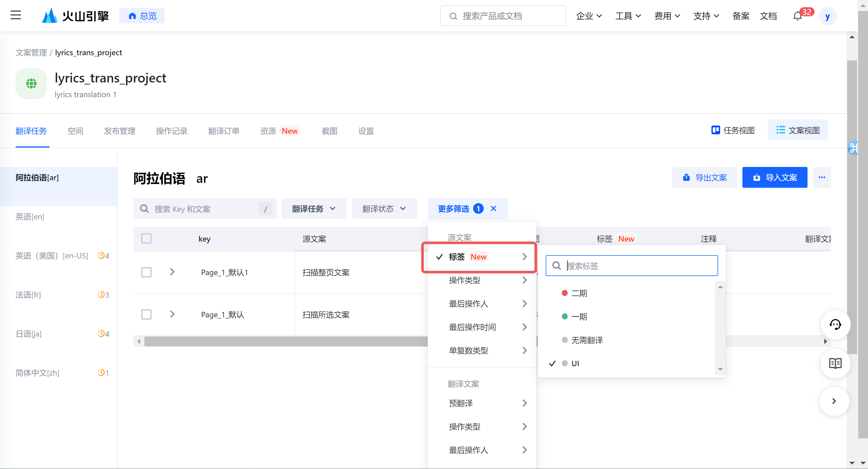This screenshot has width=868, height=469.
Task: Open the three-dot more actions button
Action: (x=821, y=177)
